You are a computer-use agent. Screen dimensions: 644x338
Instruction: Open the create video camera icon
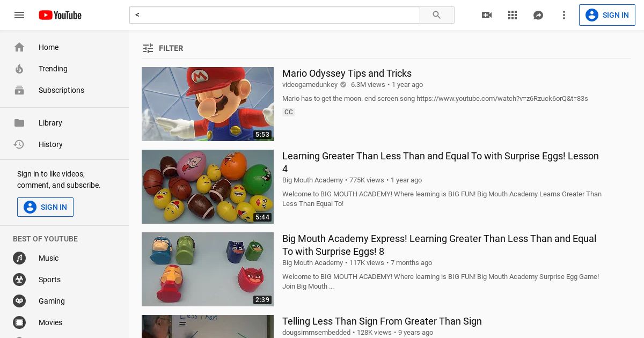tap(487, 15)
